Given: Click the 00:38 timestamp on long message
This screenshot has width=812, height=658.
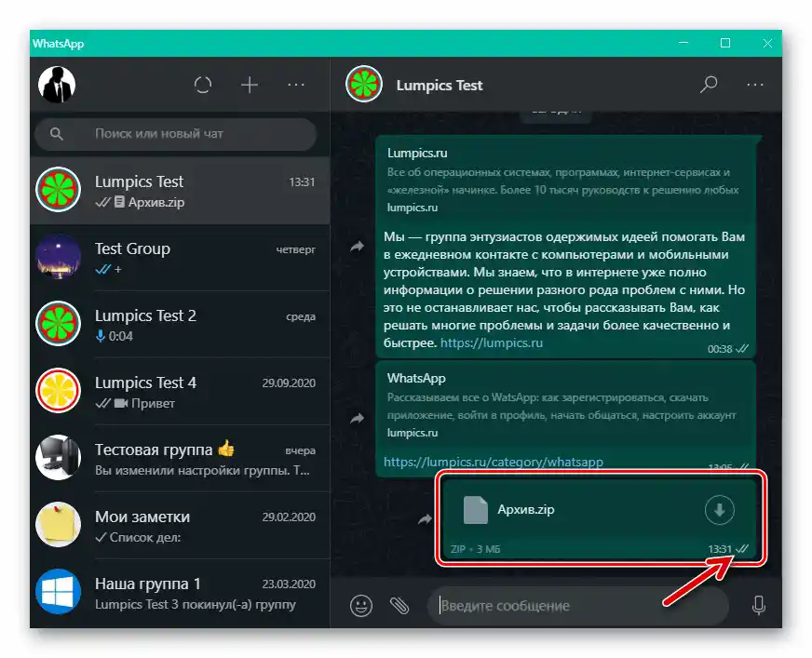Looking at the screenshot, I should [720, 349].
